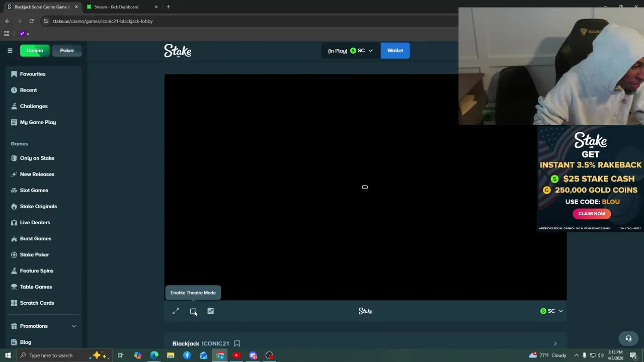Click the address bar URL
This screenshot has width=644, height=362.
click(103, 21)
